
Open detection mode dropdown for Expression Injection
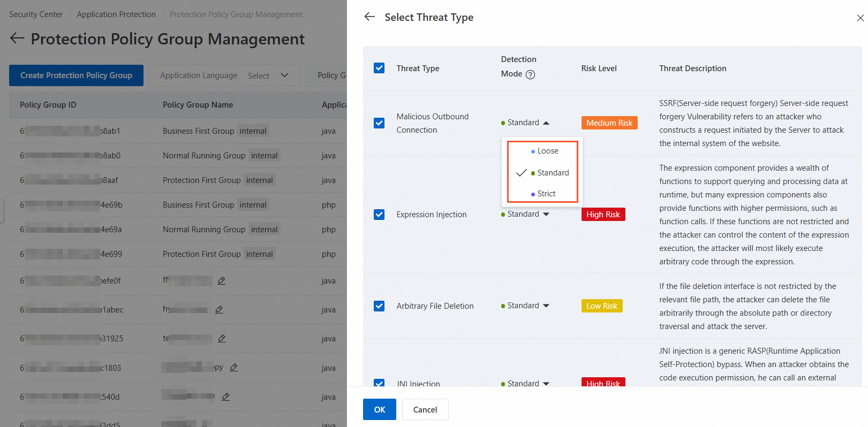click(525, 214)
